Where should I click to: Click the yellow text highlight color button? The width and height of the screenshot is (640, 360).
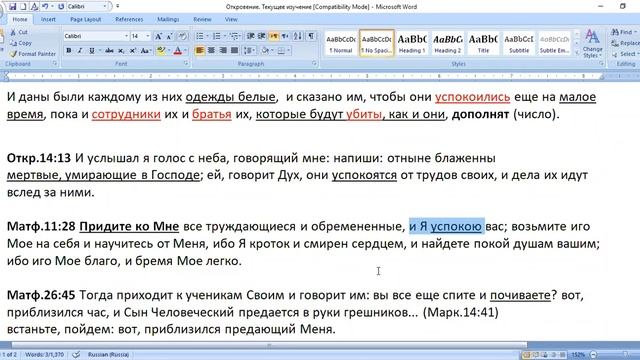[161, 51]
